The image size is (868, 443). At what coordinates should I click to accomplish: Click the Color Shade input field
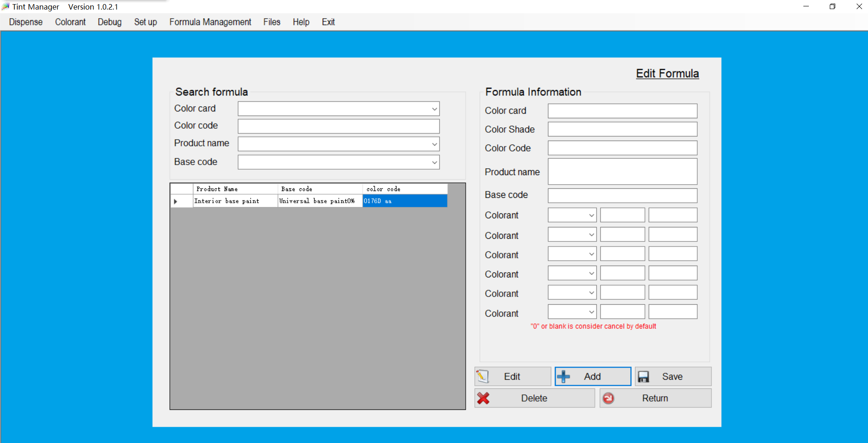(623, 129)
